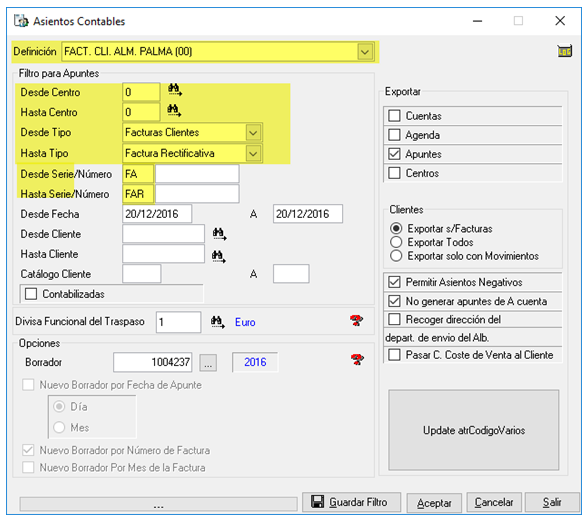Click the yellow icon at top right of the dialog

point(564,51)
